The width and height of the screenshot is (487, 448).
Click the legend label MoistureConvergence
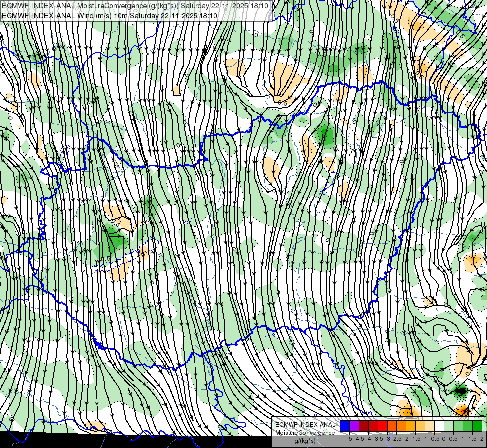coord(305,433)
